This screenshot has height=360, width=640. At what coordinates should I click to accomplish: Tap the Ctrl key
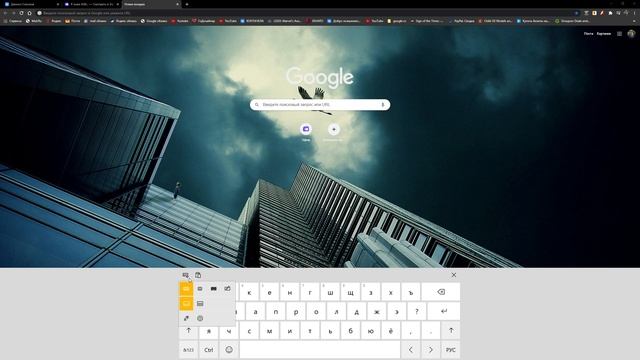[x=209, y=350]
